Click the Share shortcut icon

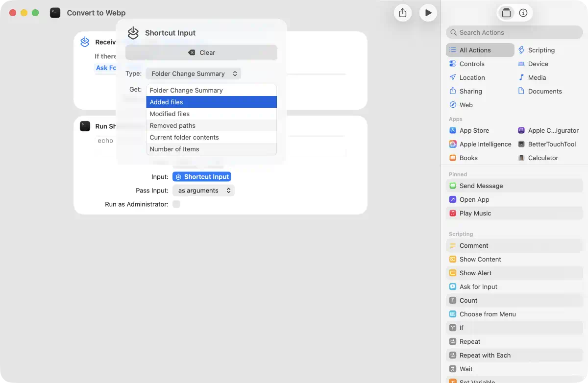pyautogui.click(x=402, y=13)
